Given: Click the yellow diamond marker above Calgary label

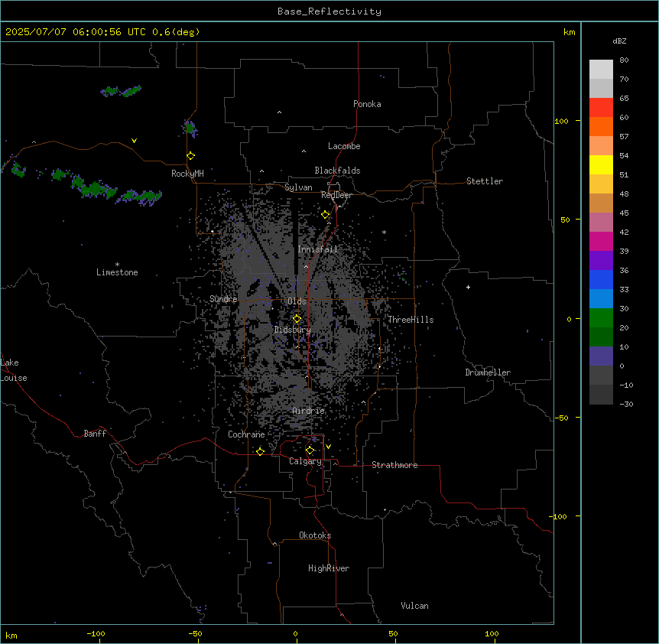Looking at the screenshot, I should pos(310,450).
